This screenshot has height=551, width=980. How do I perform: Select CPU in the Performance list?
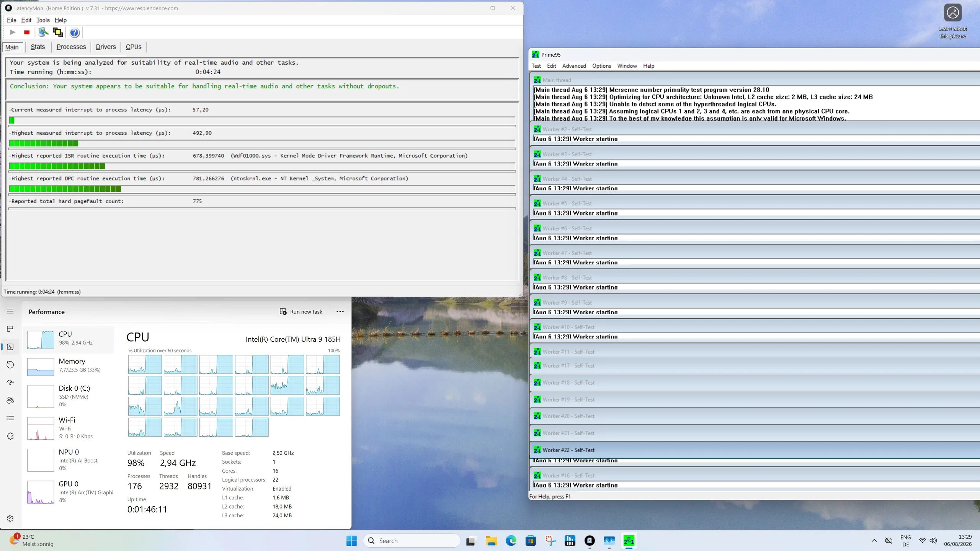click(x=69, y=340)
